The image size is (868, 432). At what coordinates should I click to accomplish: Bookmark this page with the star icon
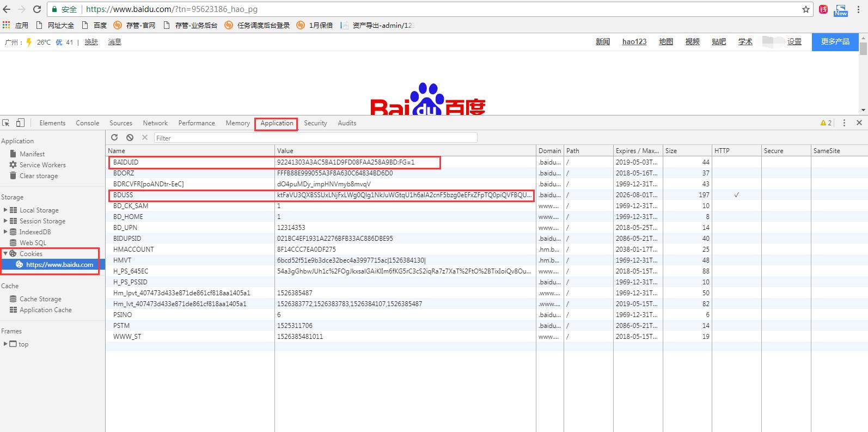[806, 9]
